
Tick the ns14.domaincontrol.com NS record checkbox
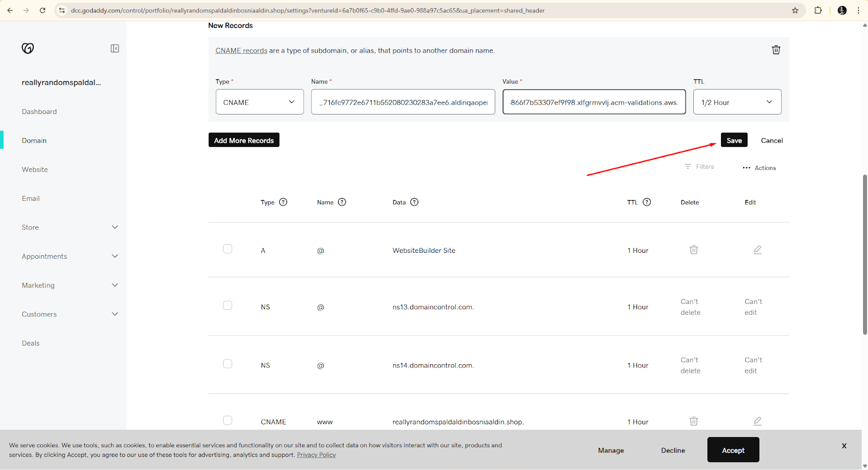click(x=227, y=364)
